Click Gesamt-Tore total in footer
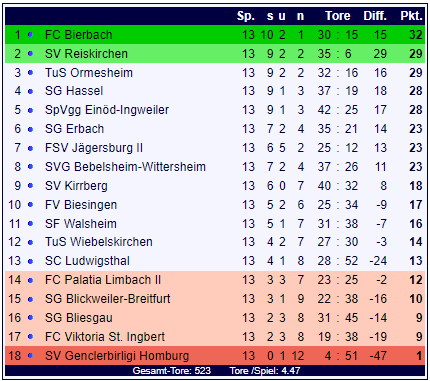Image resolution: width=430 pixels, height=381 pixels. point(172,371)
